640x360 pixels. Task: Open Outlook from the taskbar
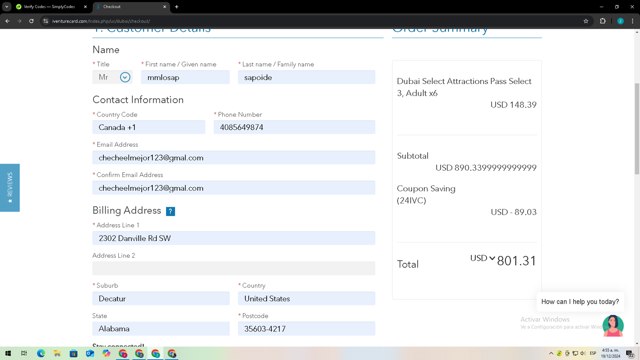pyautogui.click(x=90, y=353)
